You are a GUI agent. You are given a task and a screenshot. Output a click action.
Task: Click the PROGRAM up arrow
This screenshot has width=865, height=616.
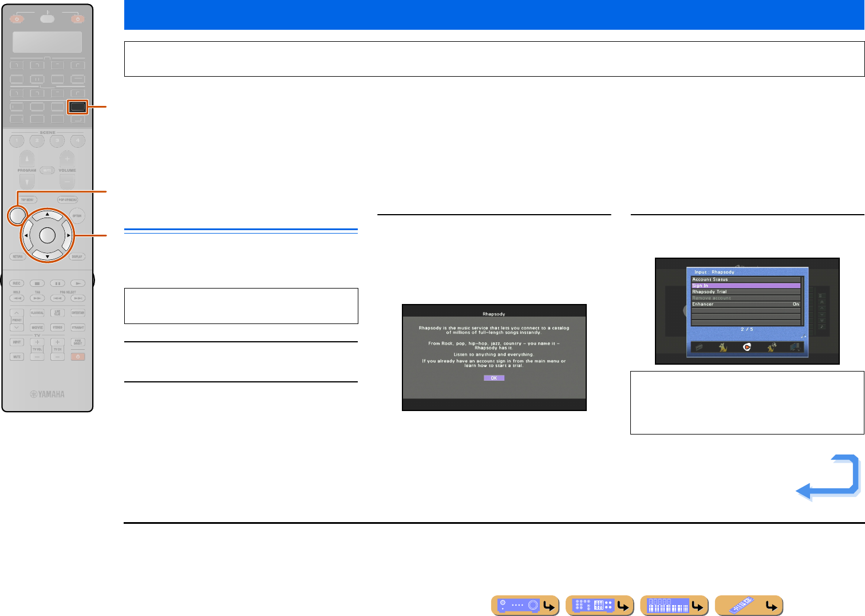point(26,159)
